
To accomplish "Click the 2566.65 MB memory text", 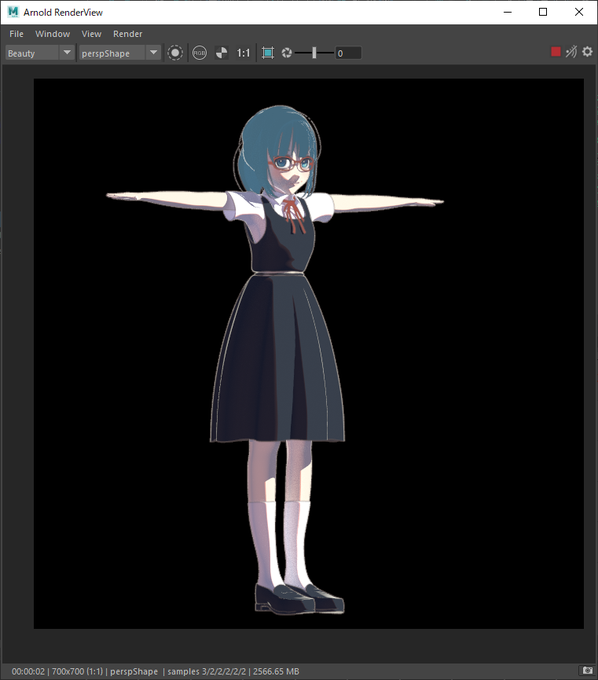I will [x=276, y=671].
